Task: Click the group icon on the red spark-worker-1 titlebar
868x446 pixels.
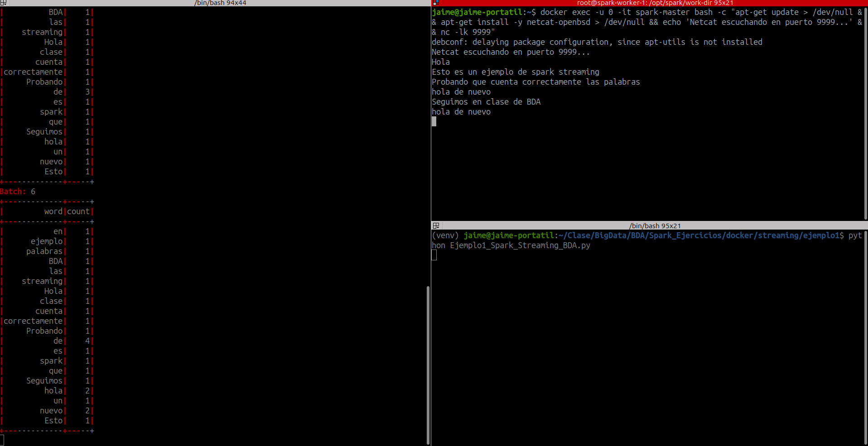Action: (436, 3)
